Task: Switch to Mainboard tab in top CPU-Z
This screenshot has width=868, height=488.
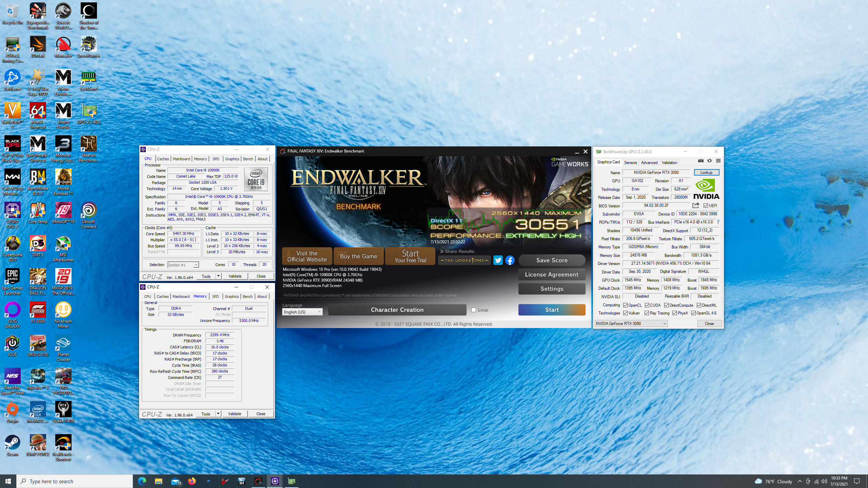Action: click(x=181, y=159)
